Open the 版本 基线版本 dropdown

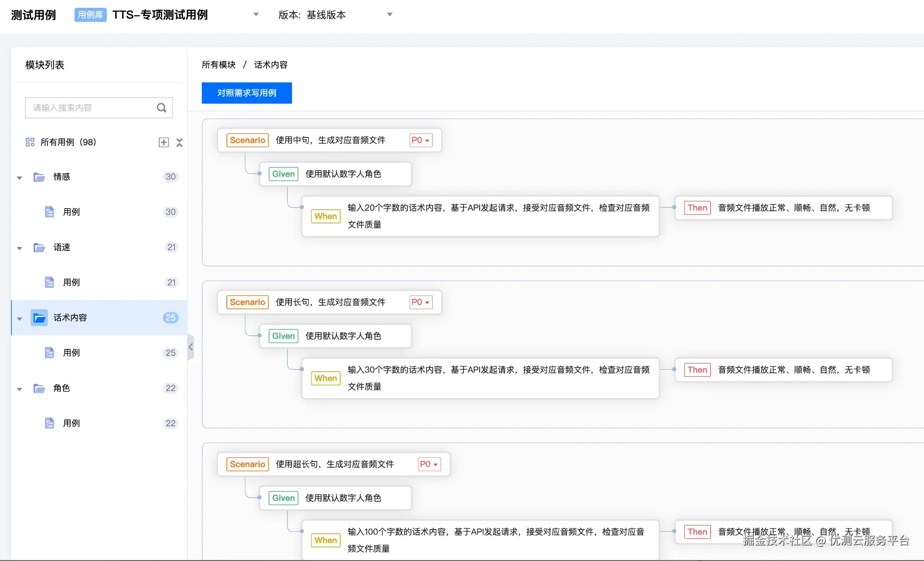coord(389,15)
